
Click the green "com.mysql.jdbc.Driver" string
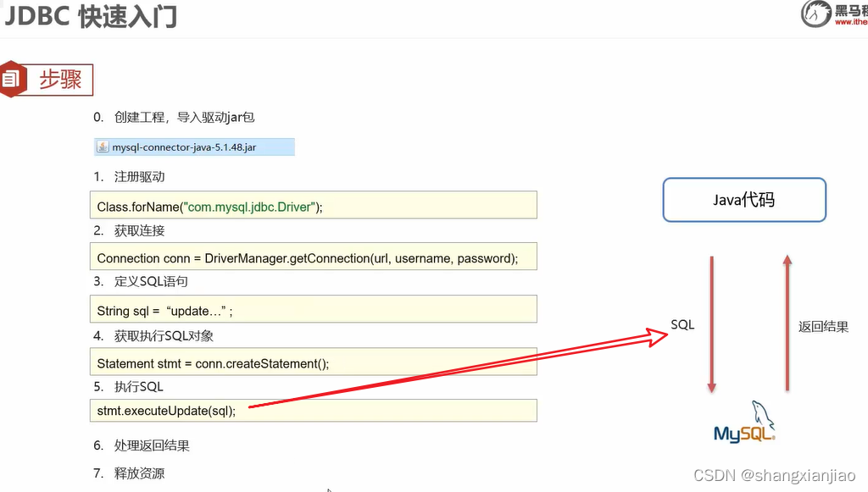tap(249, 207)
